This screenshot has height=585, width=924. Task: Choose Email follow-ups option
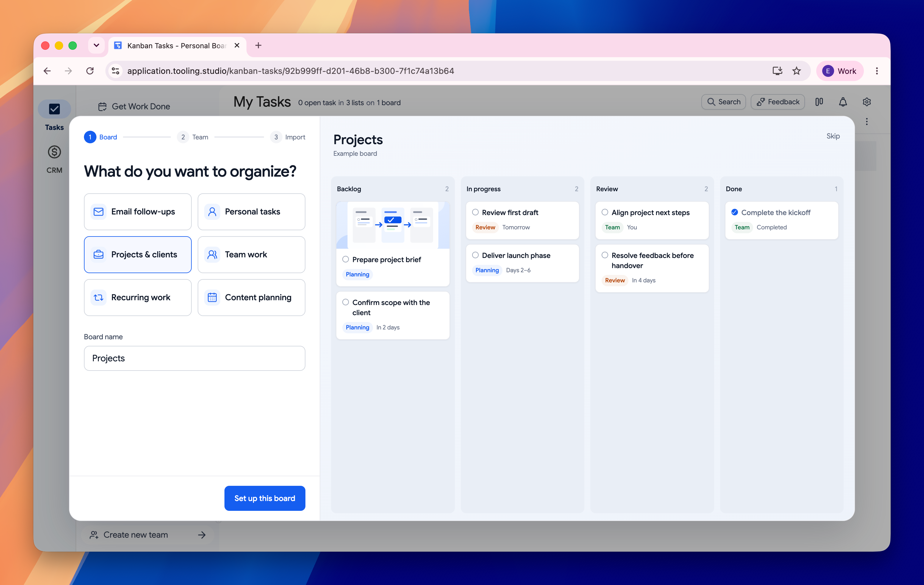coord(138,211)
